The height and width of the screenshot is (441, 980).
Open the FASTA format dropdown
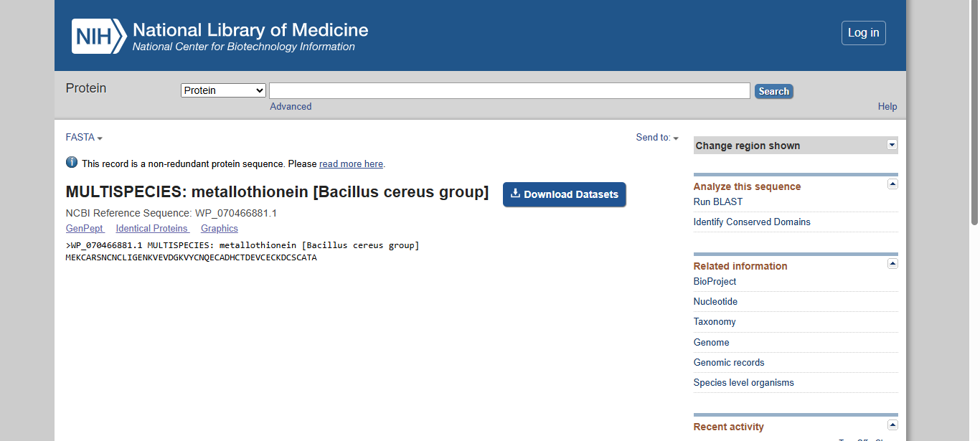click(x=84, y=138)
